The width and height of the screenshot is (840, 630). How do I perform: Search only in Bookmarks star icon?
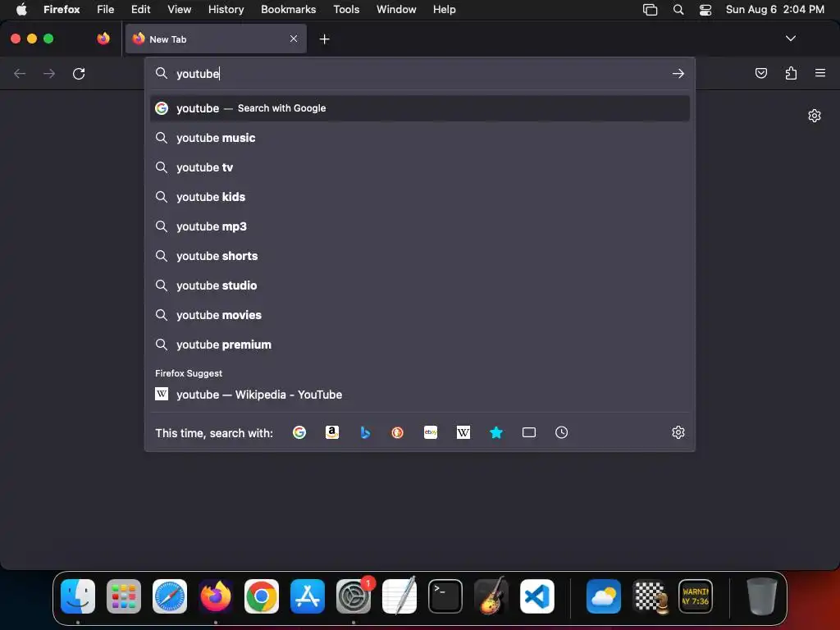(496, 432)
